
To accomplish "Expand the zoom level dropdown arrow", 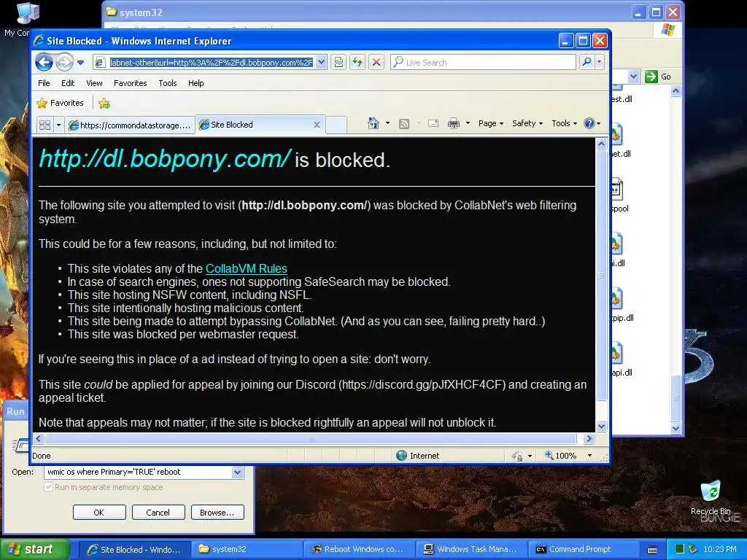I will [x=589, y=456].
